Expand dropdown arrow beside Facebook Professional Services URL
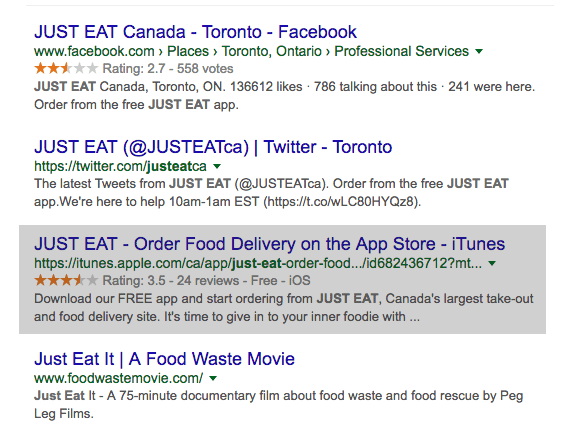 point(479,52)
